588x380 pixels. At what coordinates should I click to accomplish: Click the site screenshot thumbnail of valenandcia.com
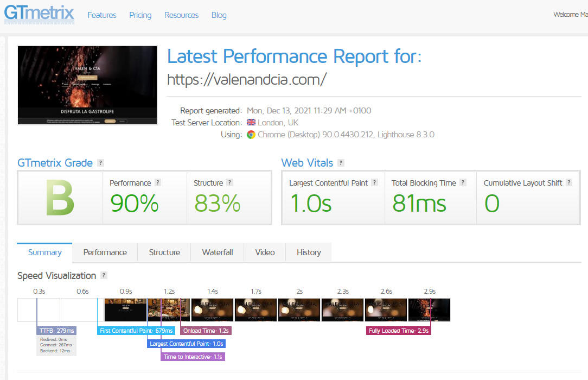[x=87, y=85]
